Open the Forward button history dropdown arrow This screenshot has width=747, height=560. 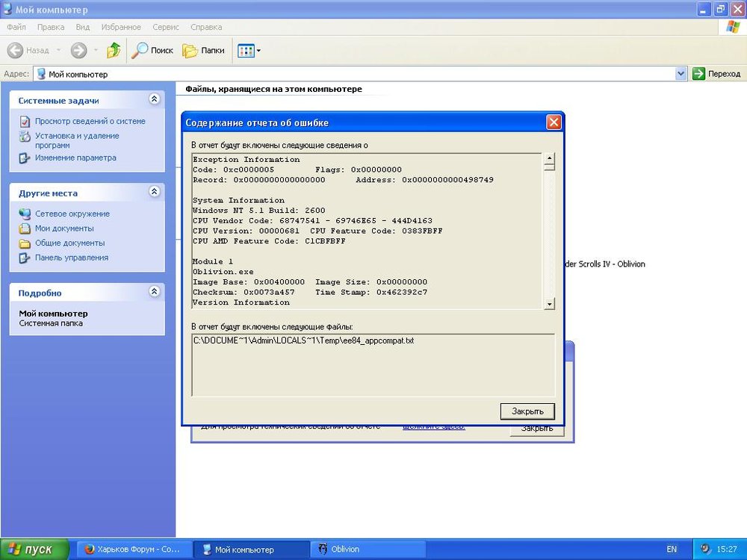(x=96, y=50)
